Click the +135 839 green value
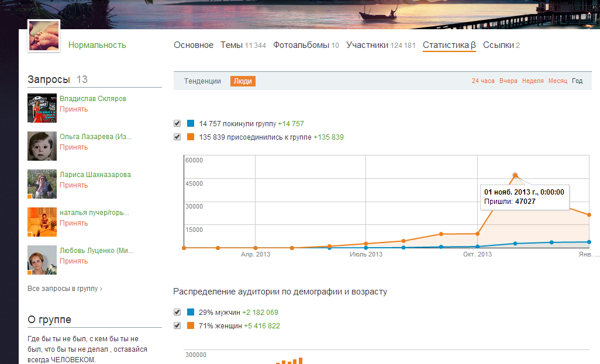600x364 pixels. tap(329, 137)
